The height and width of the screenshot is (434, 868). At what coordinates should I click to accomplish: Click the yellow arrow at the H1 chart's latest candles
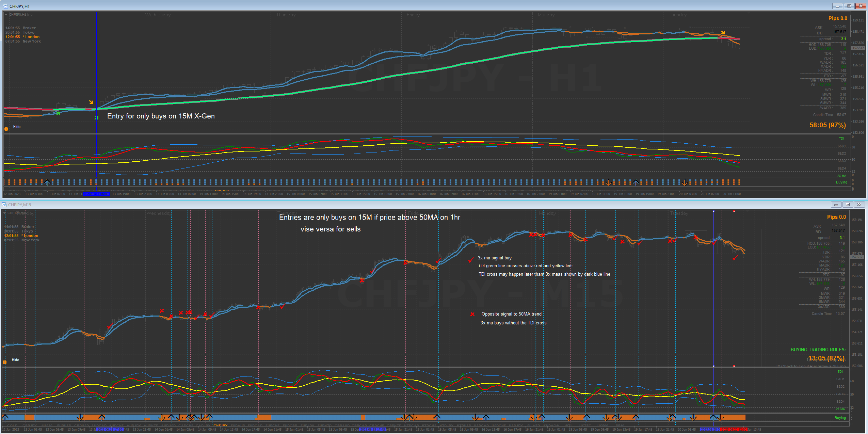click(723, 33)
